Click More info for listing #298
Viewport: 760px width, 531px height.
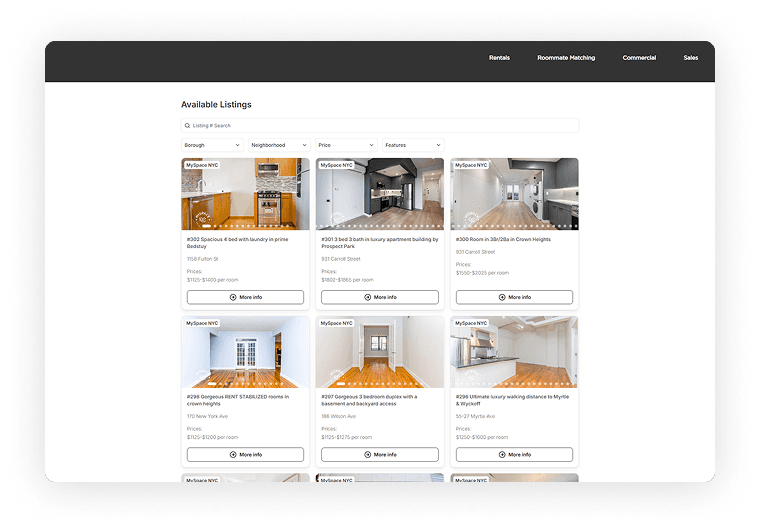tap(245, 454)
